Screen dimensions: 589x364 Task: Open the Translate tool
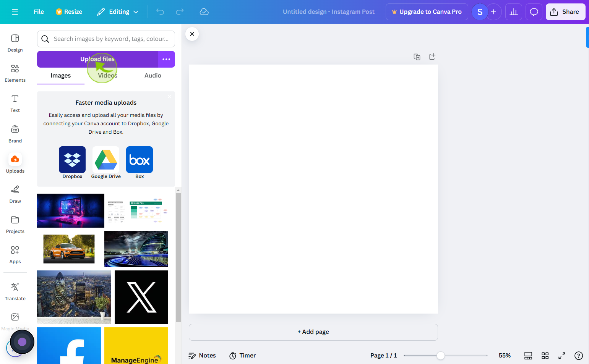(x=15, y=291)
